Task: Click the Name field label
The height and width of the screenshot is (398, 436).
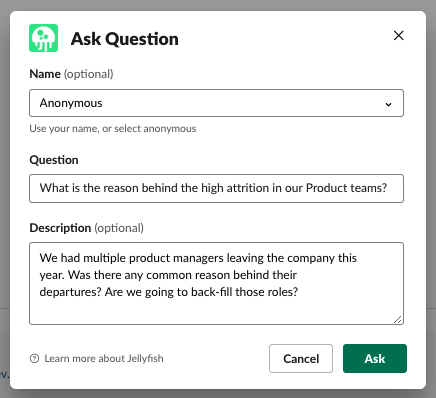Action: click(x=45, y=74)
